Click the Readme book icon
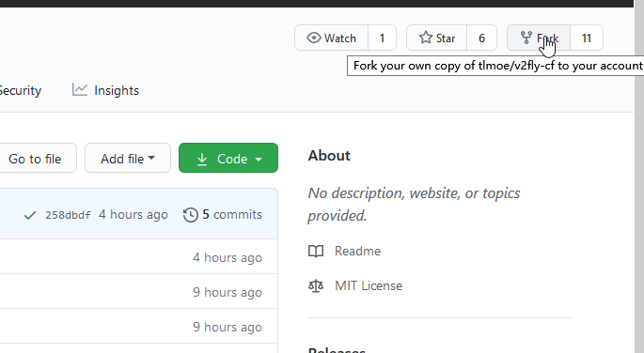Image resolution: width=644 pixels, height=353 pixels. [316, 251]
